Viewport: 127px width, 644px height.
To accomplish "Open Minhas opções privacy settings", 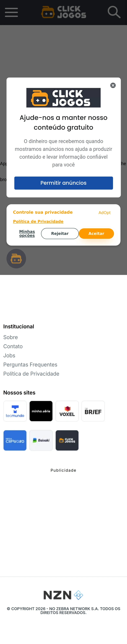I will click(27, 233).
